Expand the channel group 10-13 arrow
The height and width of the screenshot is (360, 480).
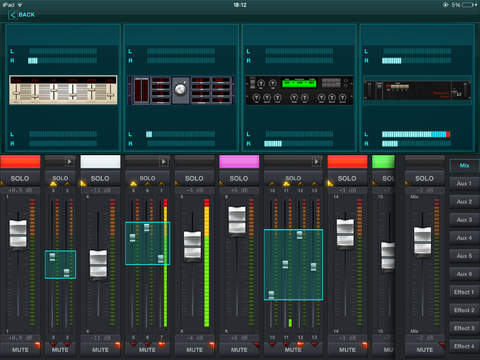pos(316,162)
